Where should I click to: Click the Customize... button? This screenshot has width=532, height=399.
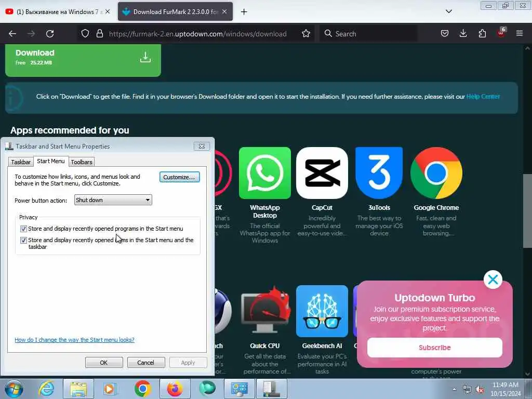click(x=179, y=177)
